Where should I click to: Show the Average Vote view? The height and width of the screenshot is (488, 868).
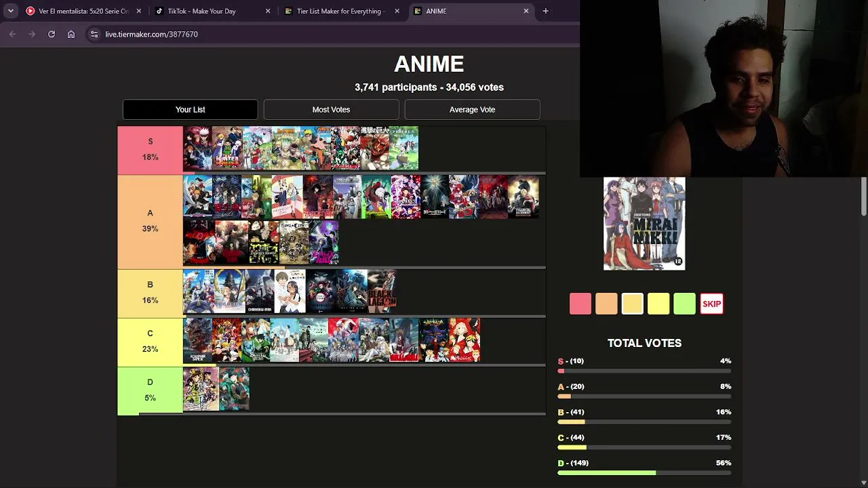click(473, 109)
